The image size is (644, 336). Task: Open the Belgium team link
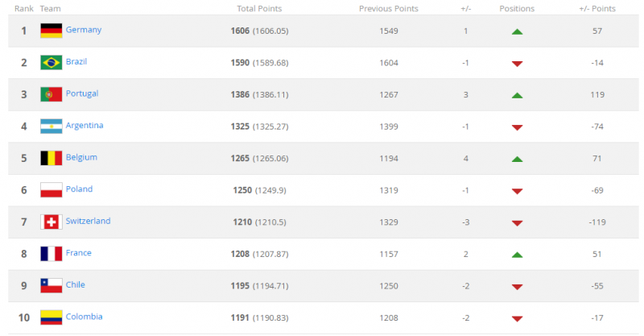(x=81, y=157)
